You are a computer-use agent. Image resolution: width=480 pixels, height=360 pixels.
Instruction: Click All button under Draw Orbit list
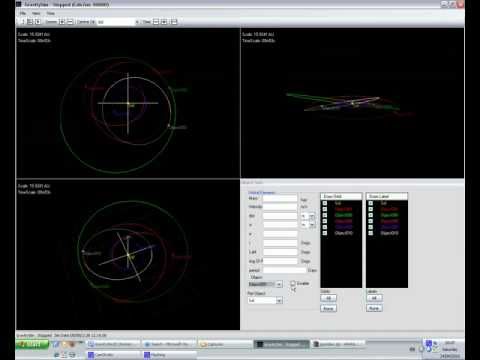pos(328,298)
